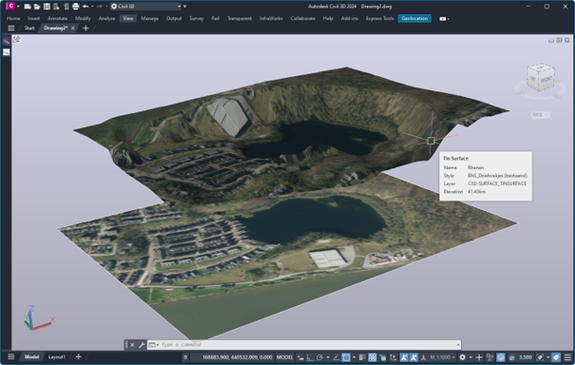Open the Customization menu icon in status bar
Screen dimensions: 575x365
[x=568, y=357]
